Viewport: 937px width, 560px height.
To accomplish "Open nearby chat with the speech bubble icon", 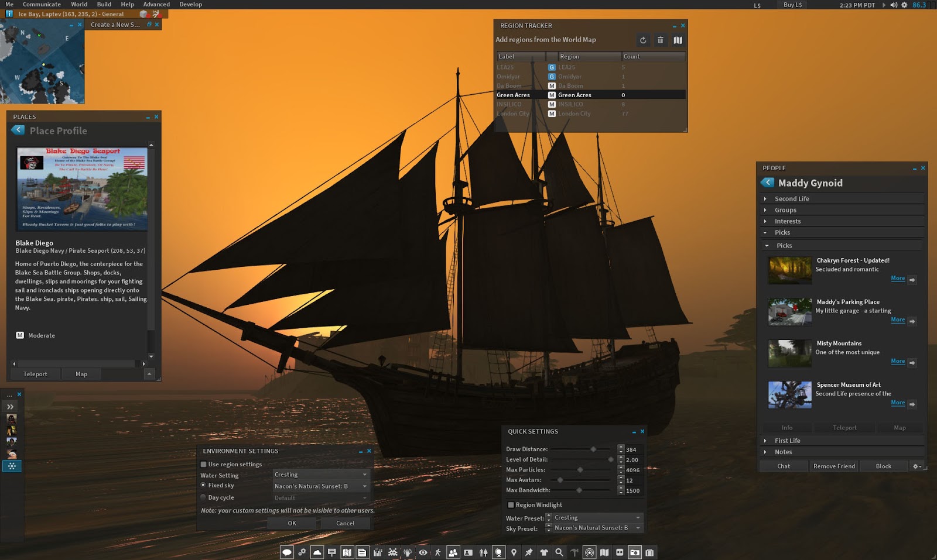I will (x=286, y=552).
